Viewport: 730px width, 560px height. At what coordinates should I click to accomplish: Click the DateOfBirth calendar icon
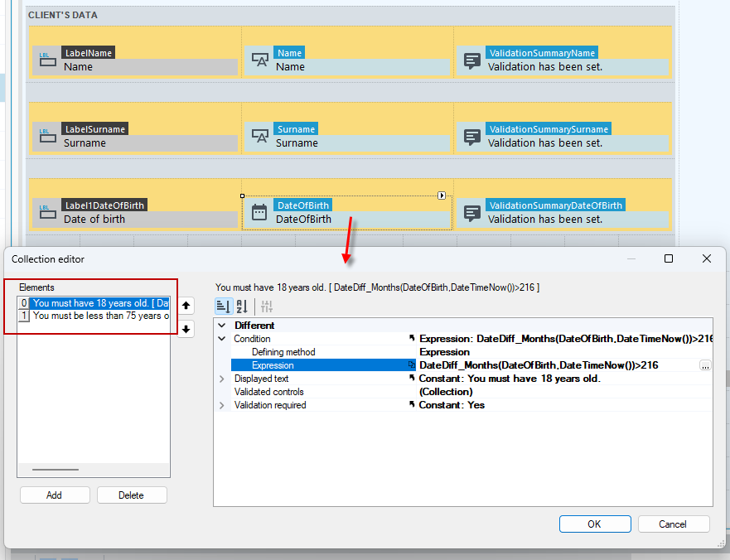click(x=259, y=212)
